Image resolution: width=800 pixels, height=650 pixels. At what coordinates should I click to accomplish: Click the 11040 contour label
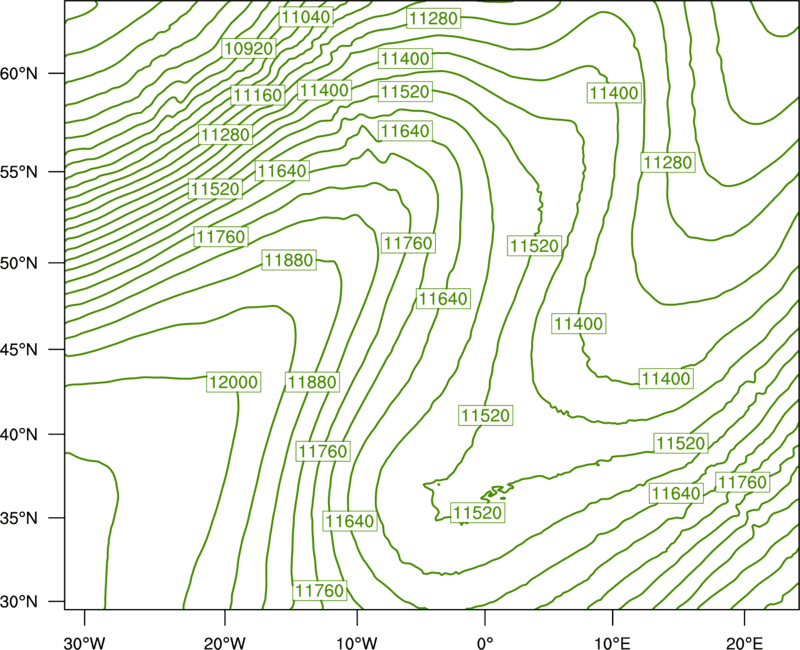[x=306, y=17]
